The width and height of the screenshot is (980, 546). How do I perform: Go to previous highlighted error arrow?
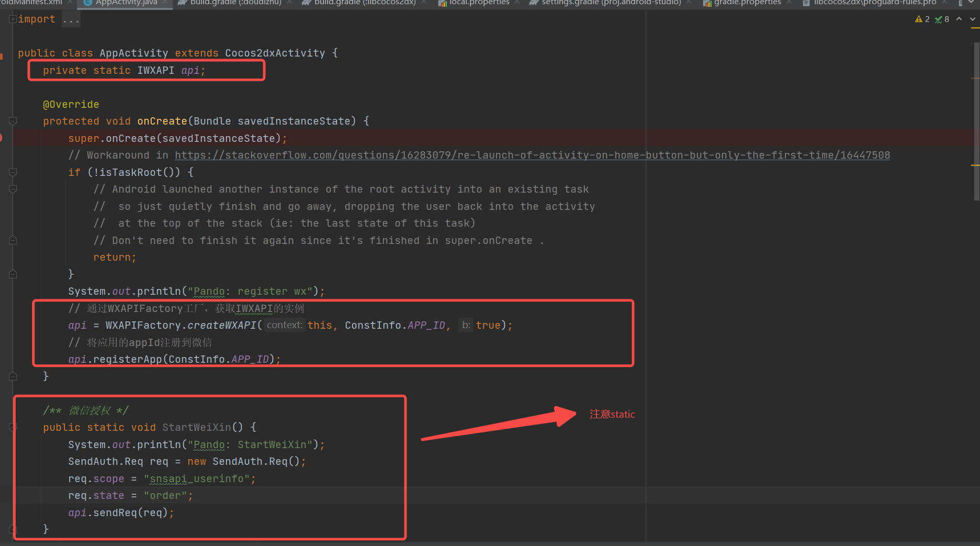(x=959, y=19)
